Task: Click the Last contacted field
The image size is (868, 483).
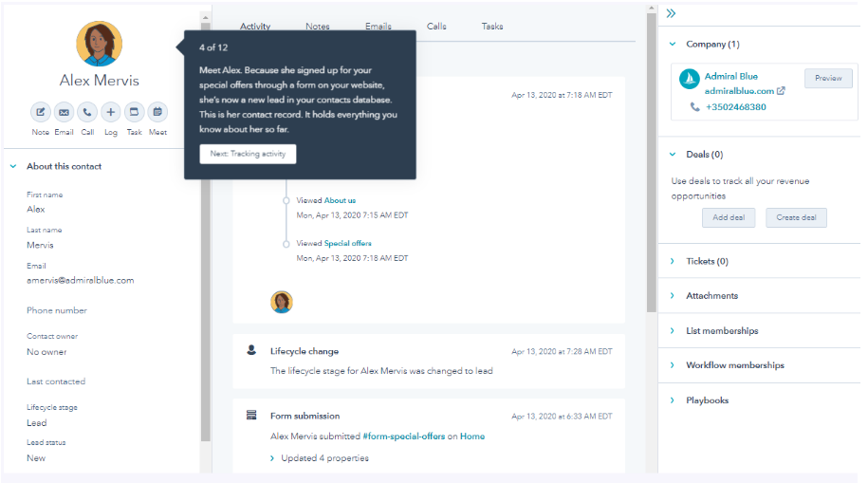Action: (x=56, y=381)
